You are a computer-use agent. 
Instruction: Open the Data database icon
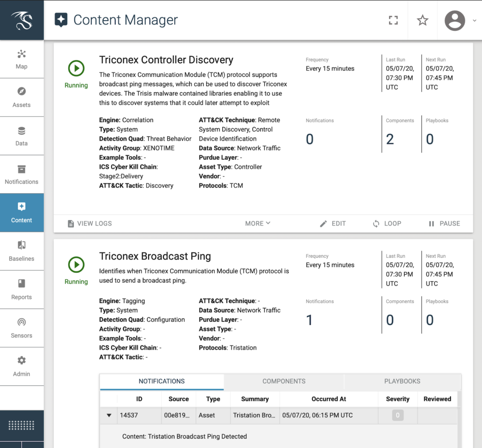[22, 131]
